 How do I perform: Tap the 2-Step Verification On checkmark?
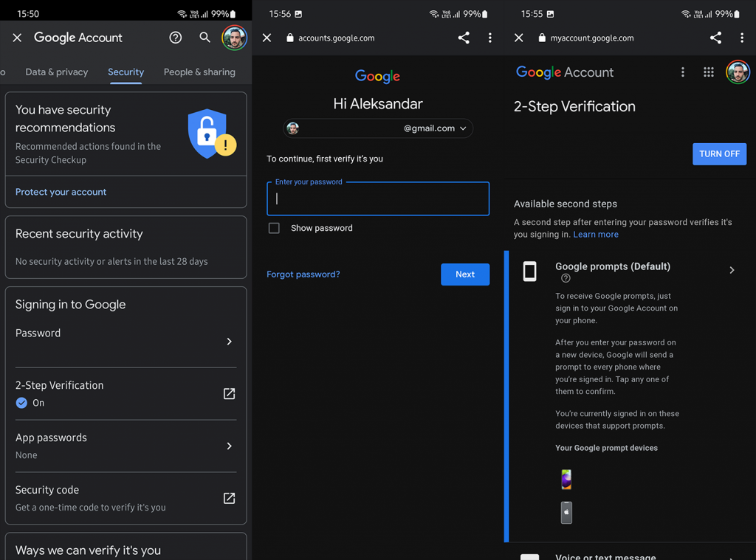tap(21, 403)
